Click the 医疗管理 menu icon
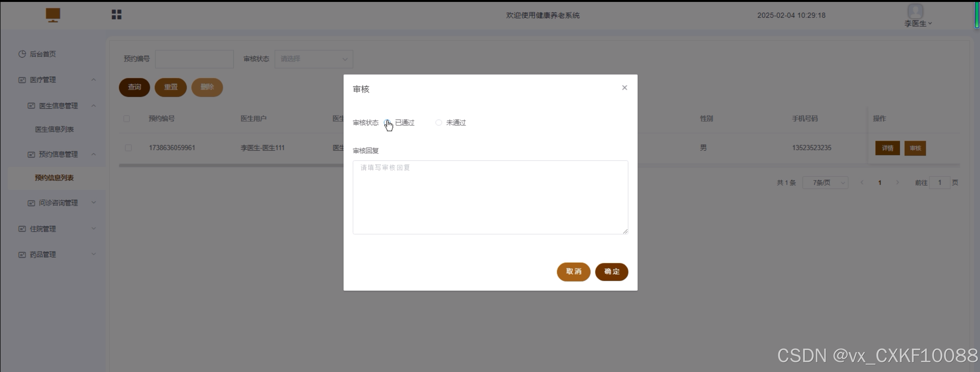The width and height of the screenshot is (980, 372). click(22, 80)
